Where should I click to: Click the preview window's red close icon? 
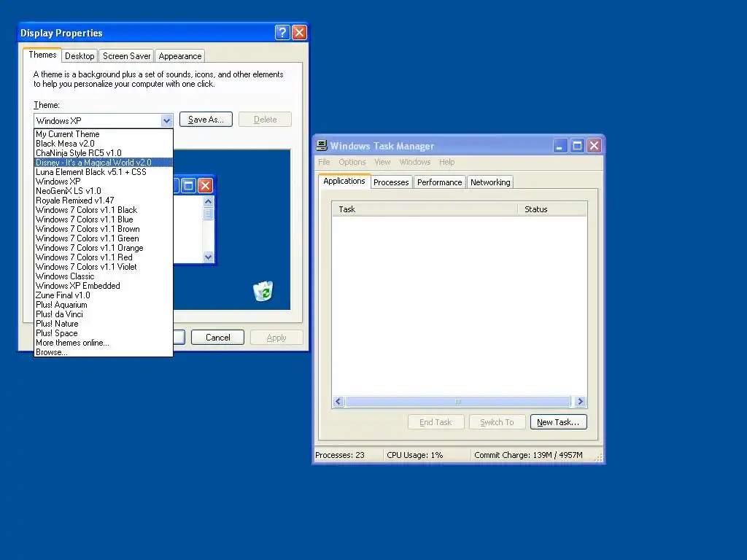(205, 185)
